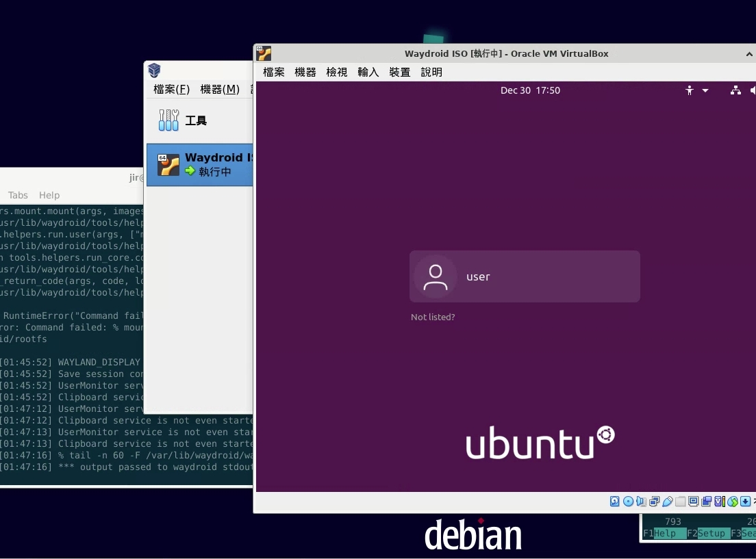
Task: Click the 'Not listed?' link on login screen
Action: (433, 317)
